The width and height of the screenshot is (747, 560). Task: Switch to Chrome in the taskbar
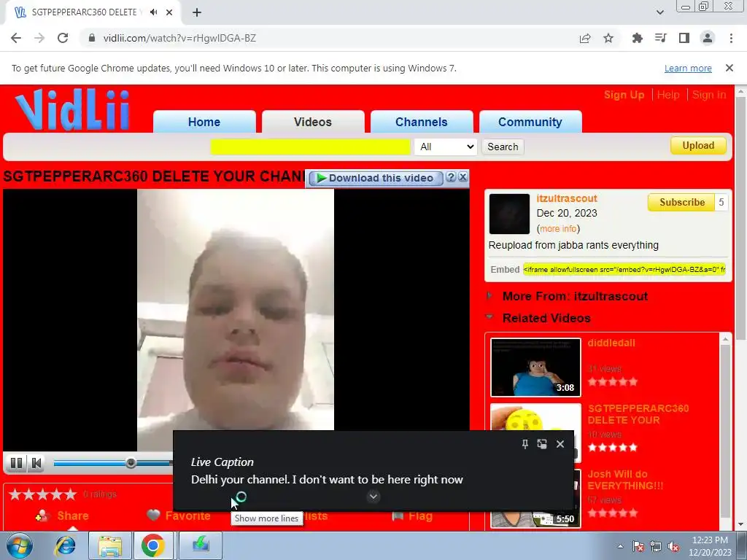pyautogui.click(x=153, y=545)
